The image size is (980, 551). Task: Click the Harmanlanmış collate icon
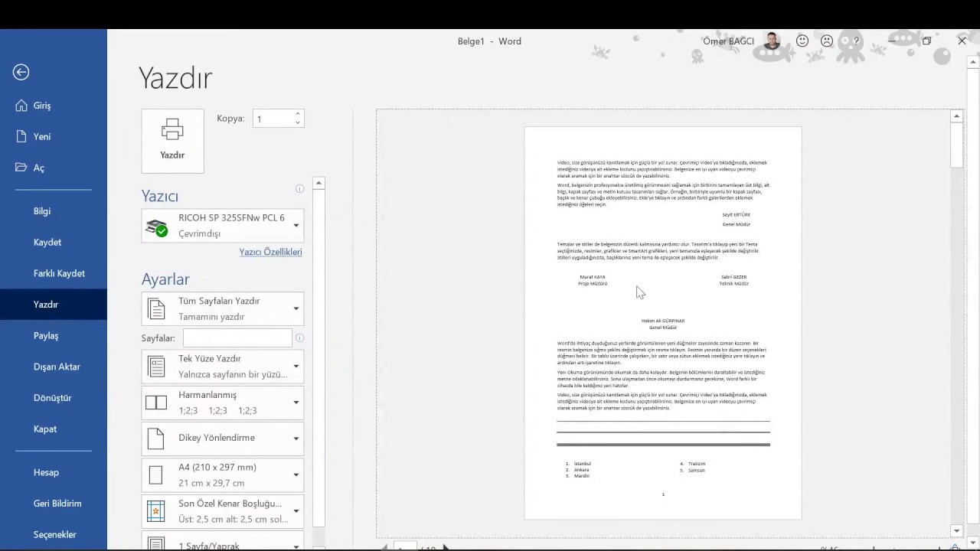point(156,403)
